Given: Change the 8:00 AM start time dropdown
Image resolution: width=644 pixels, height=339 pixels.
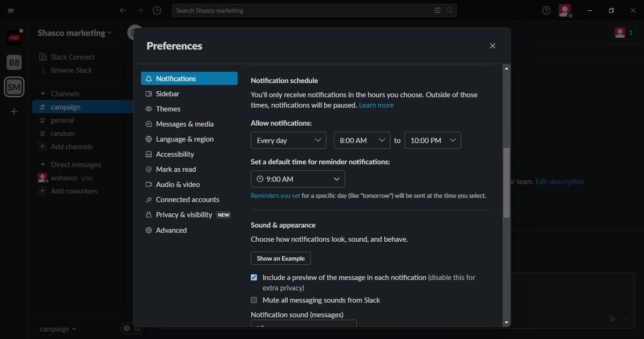Looking at the screenshot, I should tap(362, 140).
